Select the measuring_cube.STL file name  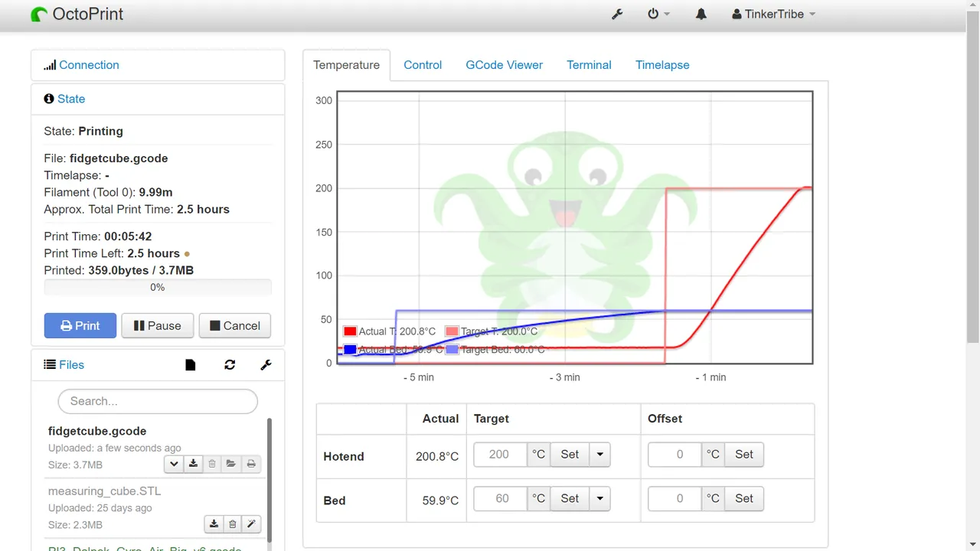click(105, 491)
